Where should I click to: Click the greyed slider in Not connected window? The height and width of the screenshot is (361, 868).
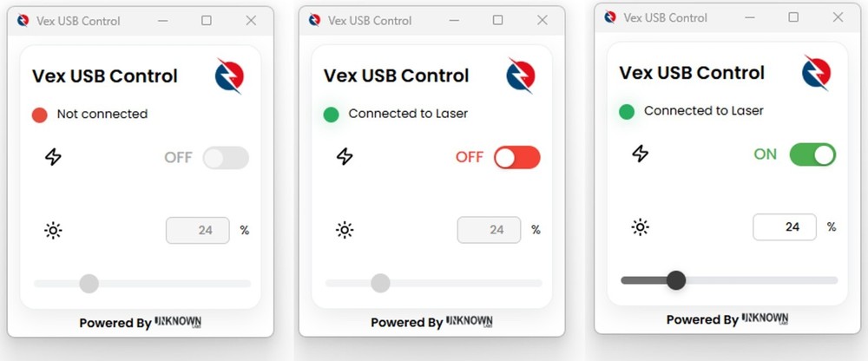[142, 284]
